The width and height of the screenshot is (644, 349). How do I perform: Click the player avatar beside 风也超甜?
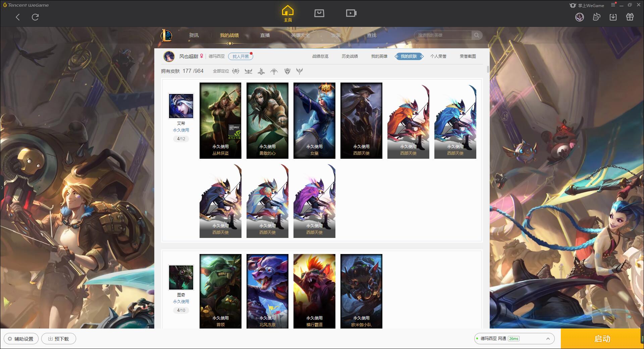[169, 56]
